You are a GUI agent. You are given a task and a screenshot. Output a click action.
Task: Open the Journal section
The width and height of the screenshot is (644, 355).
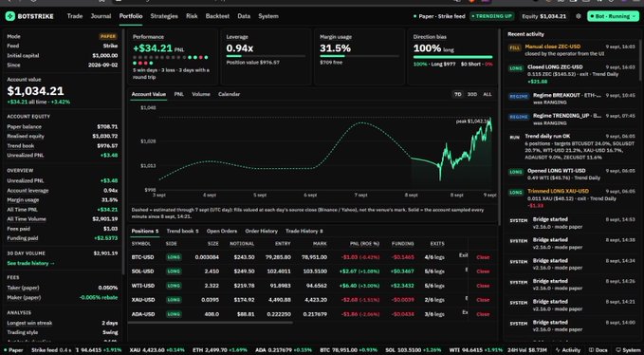[x=101, y=16]
